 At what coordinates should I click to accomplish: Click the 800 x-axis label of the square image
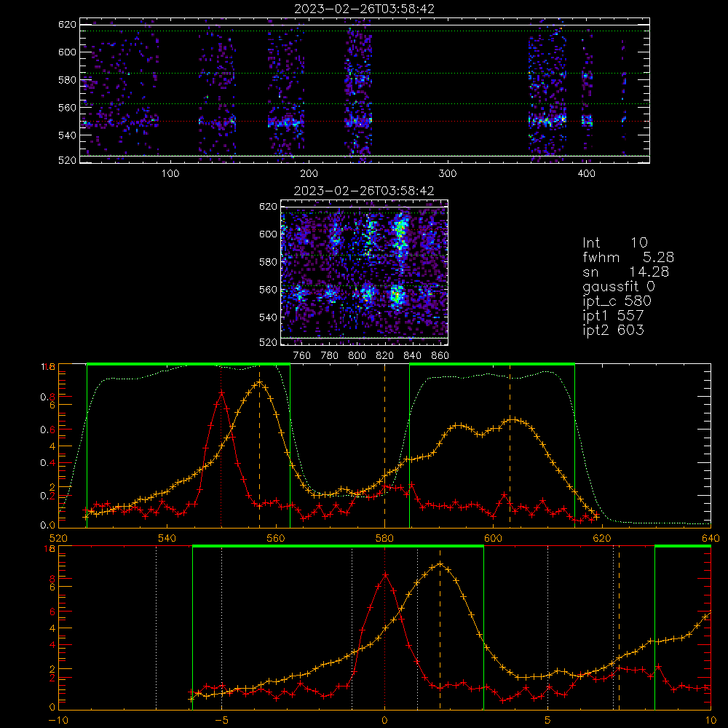point(357,356)
